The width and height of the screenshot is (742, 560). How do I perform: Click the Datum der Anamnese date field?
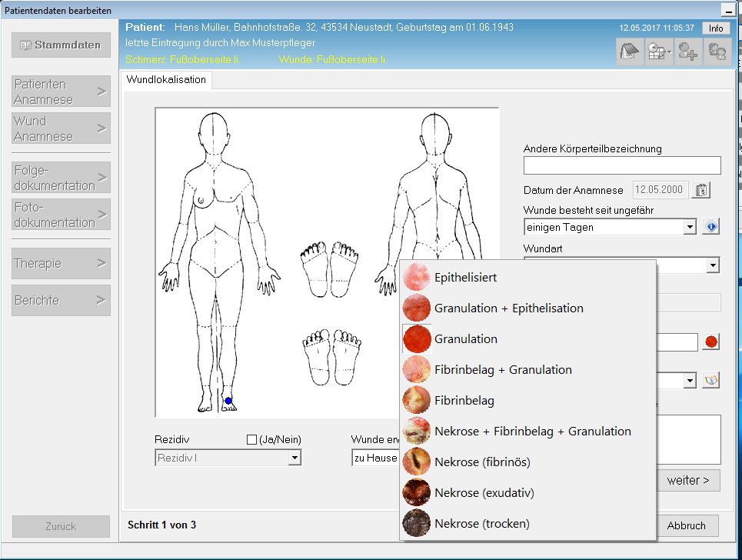[x=660, y=190]
